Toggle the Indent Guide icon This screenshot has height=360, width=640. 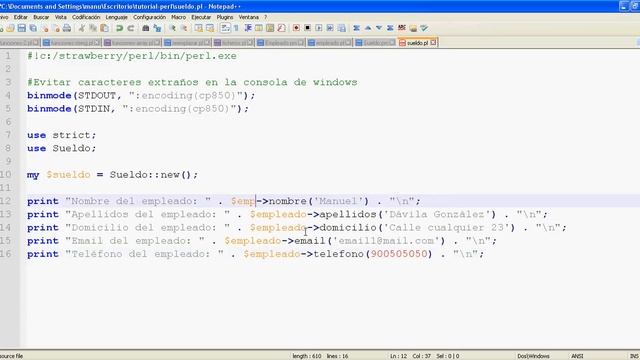click(248, 28)
